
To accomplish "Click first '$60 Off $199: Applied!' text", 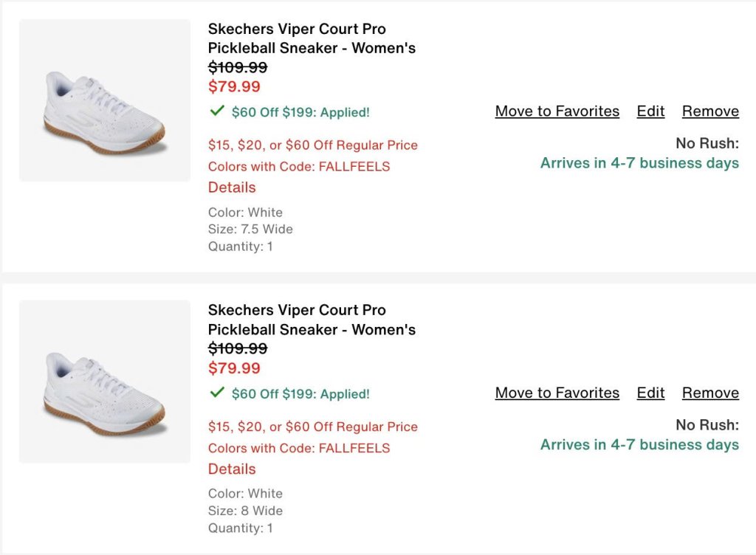I will coord(300,112).
